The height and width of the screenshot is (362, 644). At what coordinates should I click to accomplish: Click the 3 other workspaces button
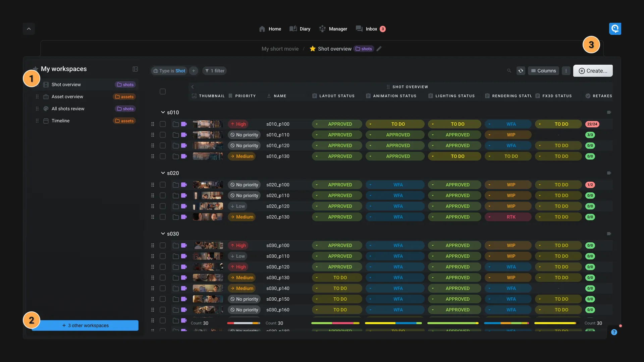pos(85,325)
